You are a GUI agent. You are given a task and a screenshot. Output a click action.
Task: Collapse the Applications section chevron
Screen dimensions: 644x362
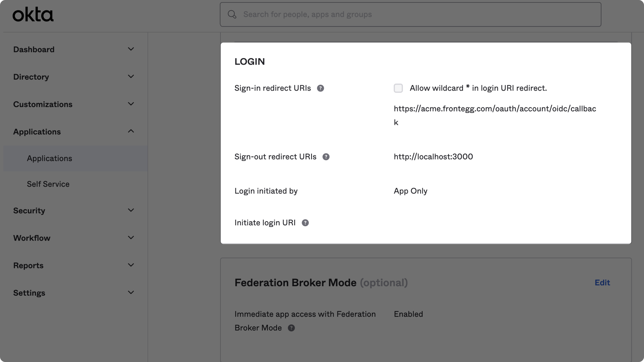pyautogui.click(x=131, y=131)
